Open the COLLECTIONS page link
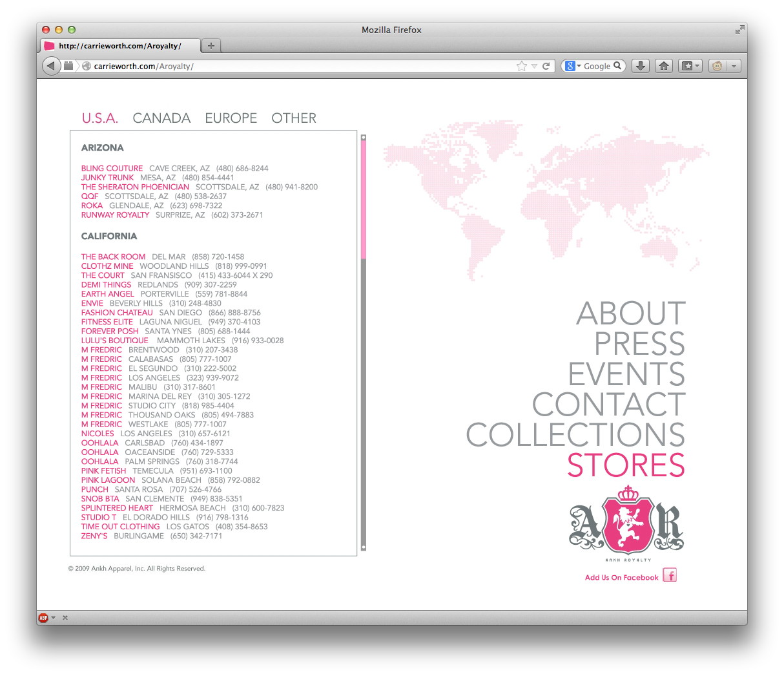The image size is (784, 676). pyautogui.click(x=575, y=435)
